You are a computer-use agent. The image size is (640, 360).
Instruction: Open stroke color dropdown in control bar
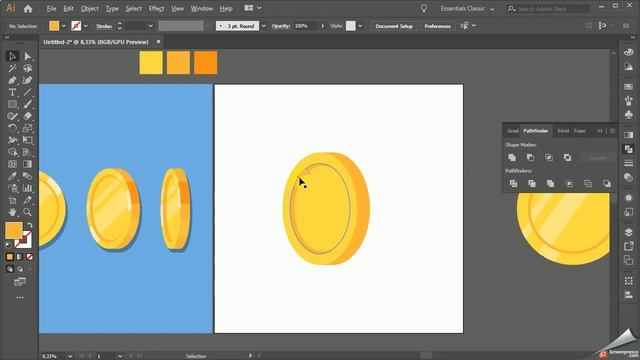85,26
